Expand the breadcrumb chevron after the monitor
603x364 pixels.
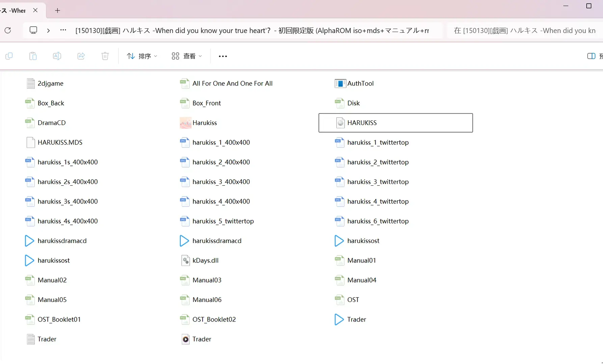pos(48,30)
